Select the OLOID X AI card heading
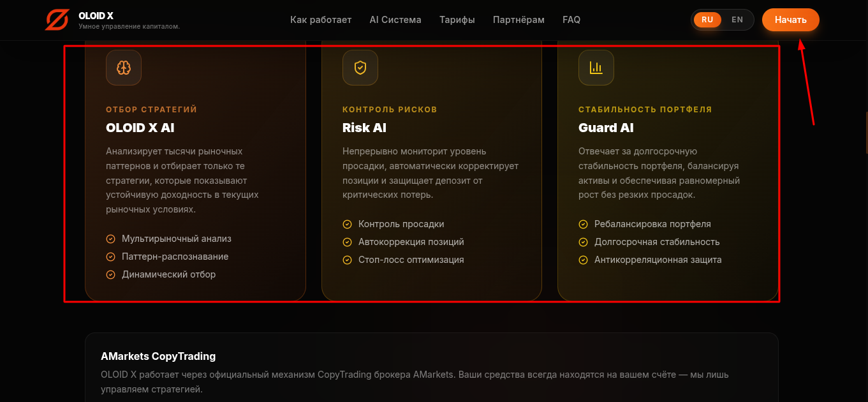This screenshot has height=402, width=868. point(140,128)
